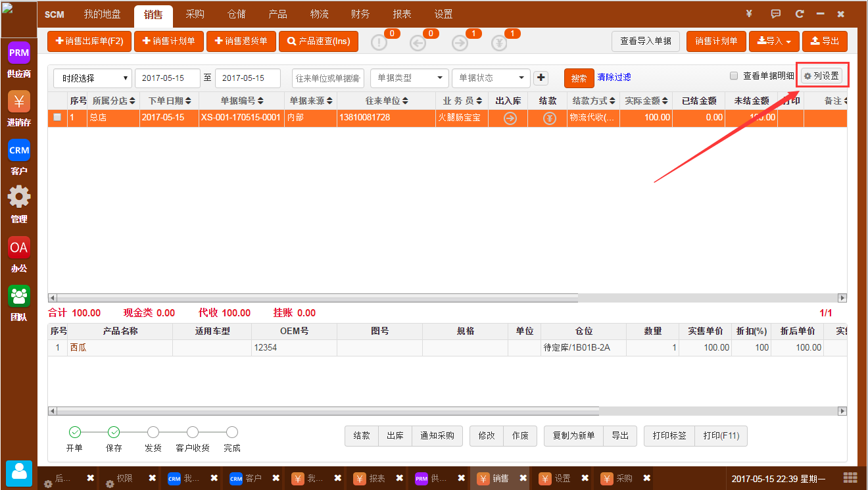Click the yen settlement icon in row
Viewport: 868px width, 490px height.
pyautogui.click(x=550, y=118)
